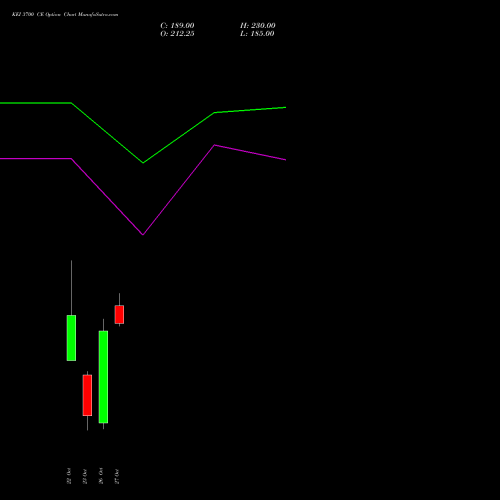This screenshot has width=500, height=500.
Task: Click the '27 Oct' date axis label
Action: point(117,476)
